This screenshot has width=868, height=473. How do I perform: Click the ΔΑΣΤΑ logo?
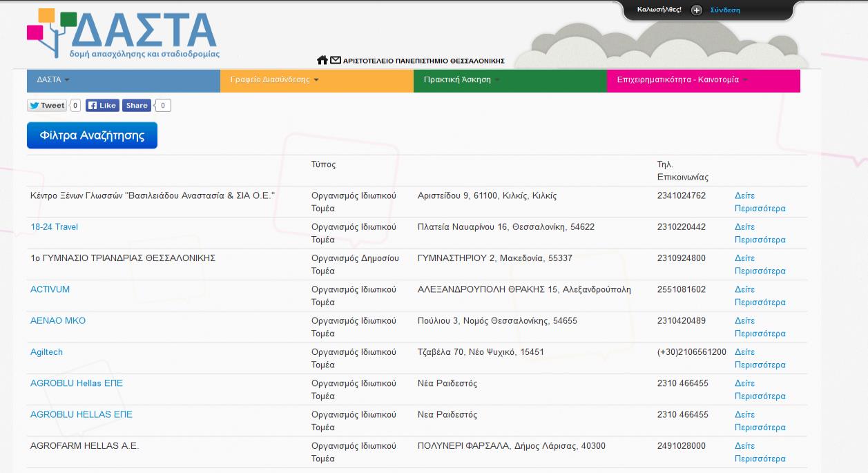123,34
